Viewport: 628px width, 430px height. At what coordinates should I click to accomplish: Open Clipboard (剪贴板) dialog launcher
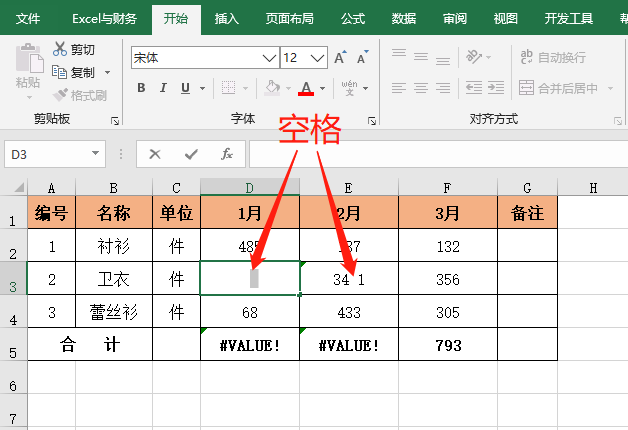(115, 121)
